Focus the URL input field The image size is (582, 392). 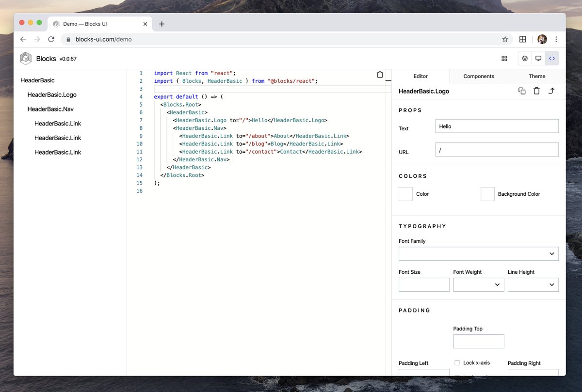click(497, 150)
